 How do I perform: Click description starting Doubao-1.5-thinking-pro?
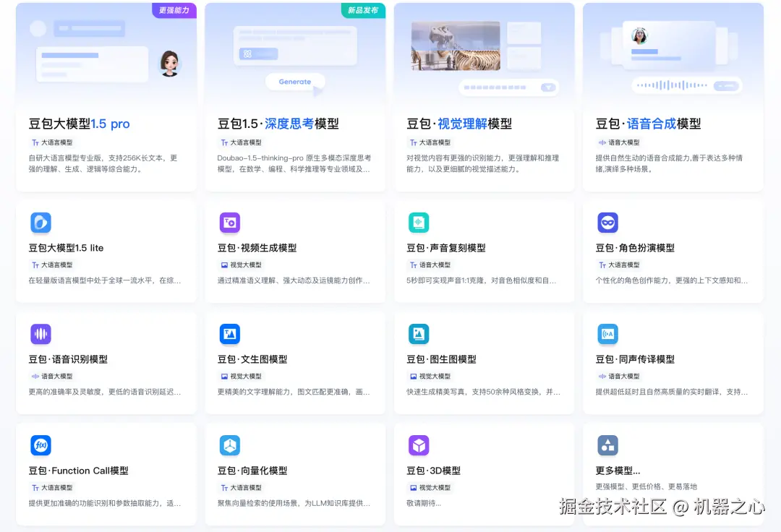(294, 163)
